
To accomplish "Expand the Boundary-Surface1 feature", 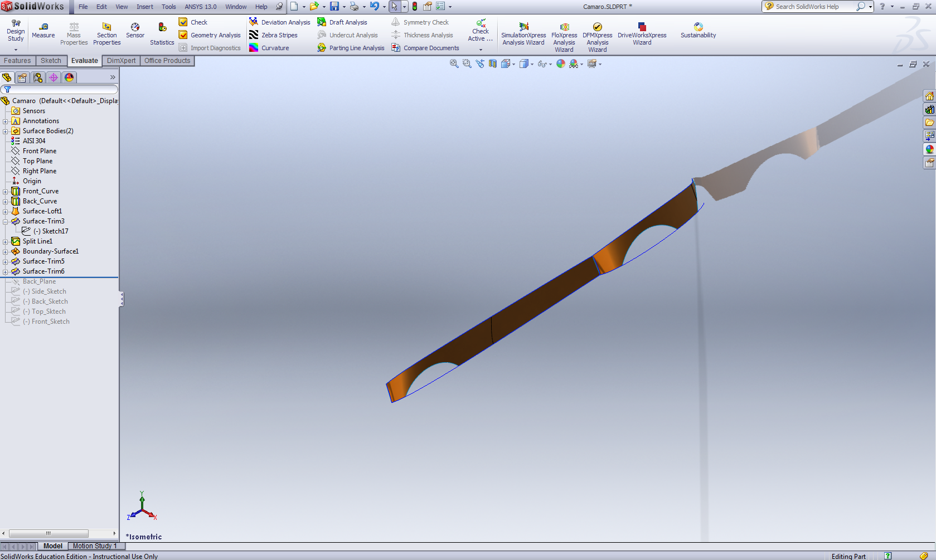I will coord(6,252).
